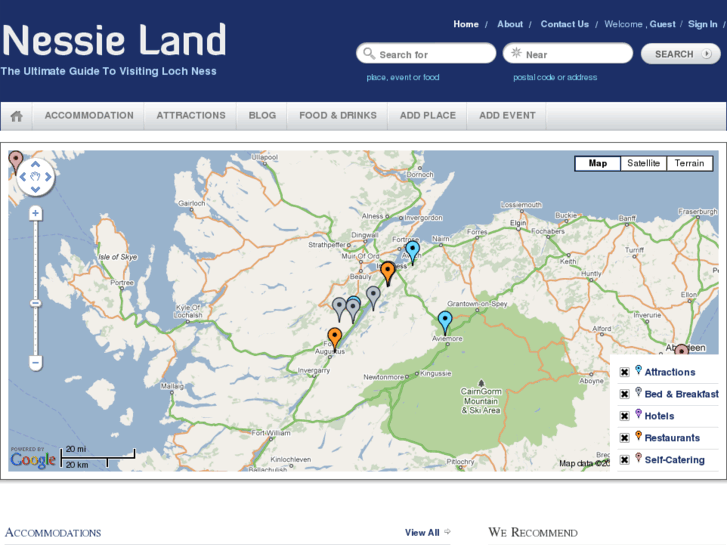727x545 pixels.
Task: Click the orange marker at Fort Augustus
Action: (335, 339)
